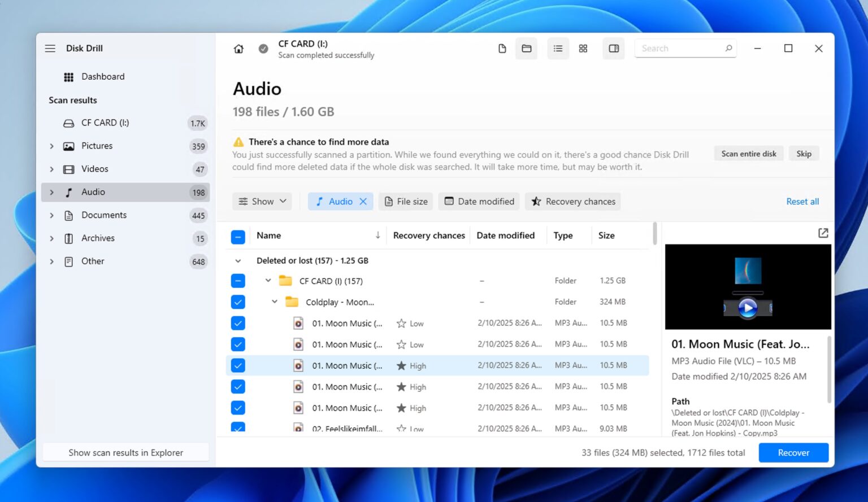Uncheck the Coldplay - Moon folder checkbox

pos(238,302)
